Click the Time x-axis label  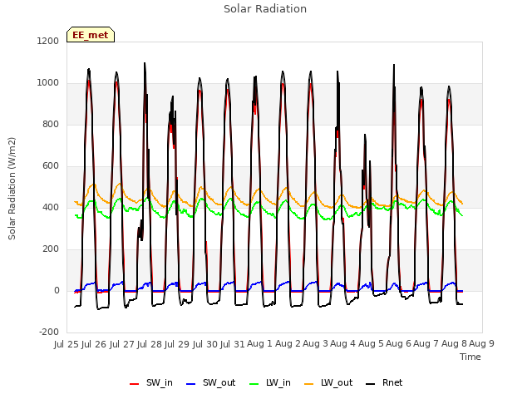pos(470,357)
